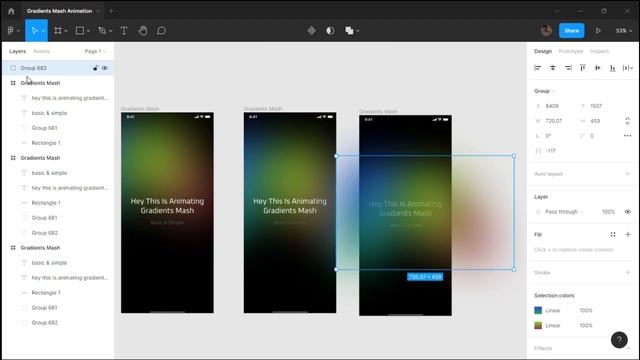Open the Figma main menu icon

pos(11,31)
